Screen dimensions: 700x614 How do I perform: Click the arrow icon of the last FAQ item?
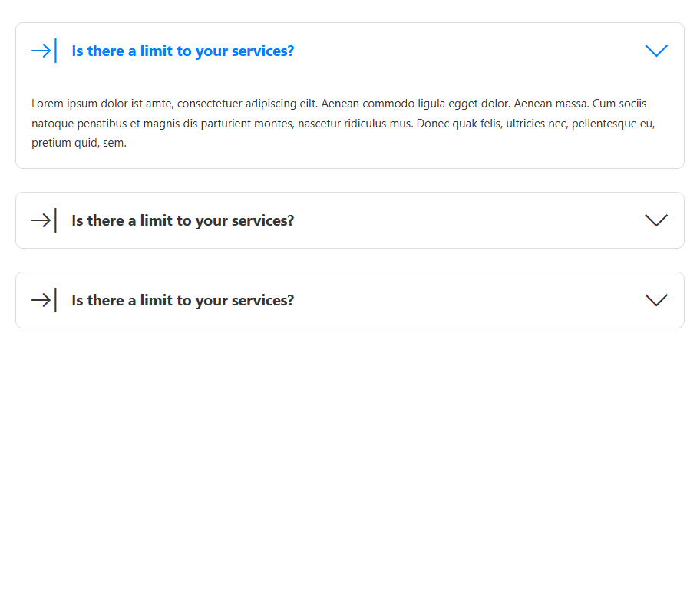(x=41, y=300)
